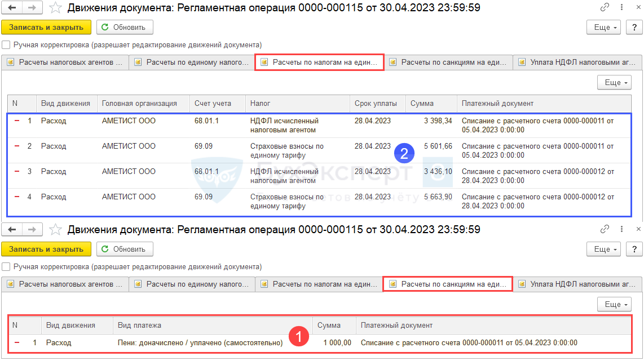Click lower table payment document 0000-000011 cell
644x361 pixels.
click(493, 342)
